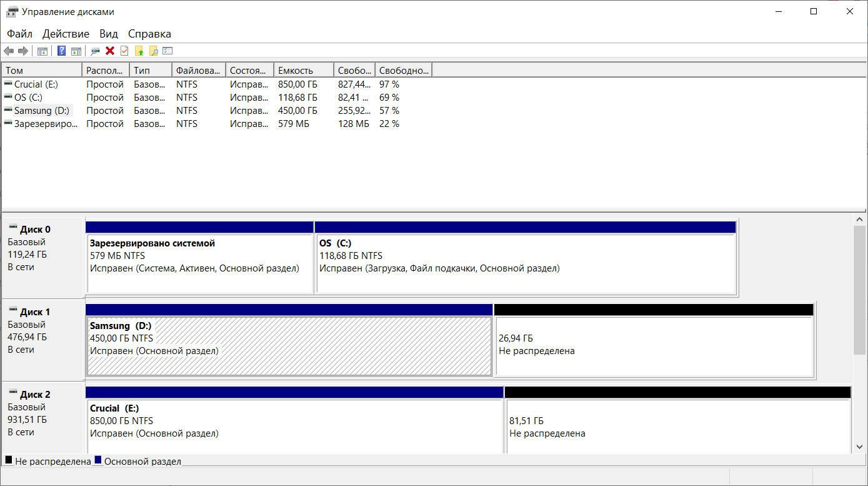Open the Справка menu
Viewport: 868px width, 486px height.
click(149, 34)
